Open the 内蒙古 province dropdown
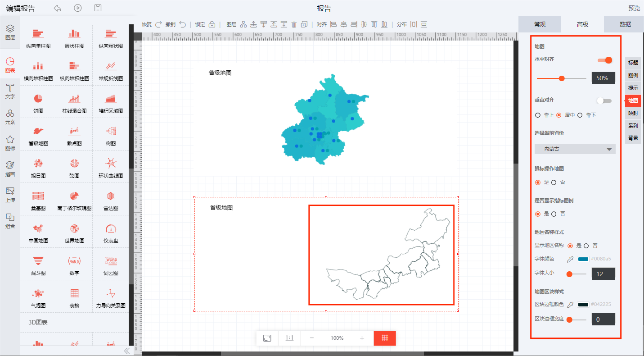The width and height of the screenshot is (644, 356). point(575,149)
